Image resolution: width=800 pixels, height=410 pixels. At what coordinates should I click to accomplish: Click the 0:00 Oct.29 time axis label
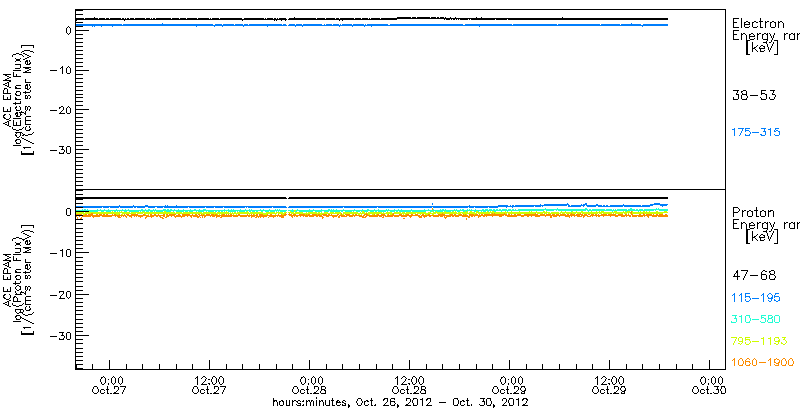coord(511,386)
